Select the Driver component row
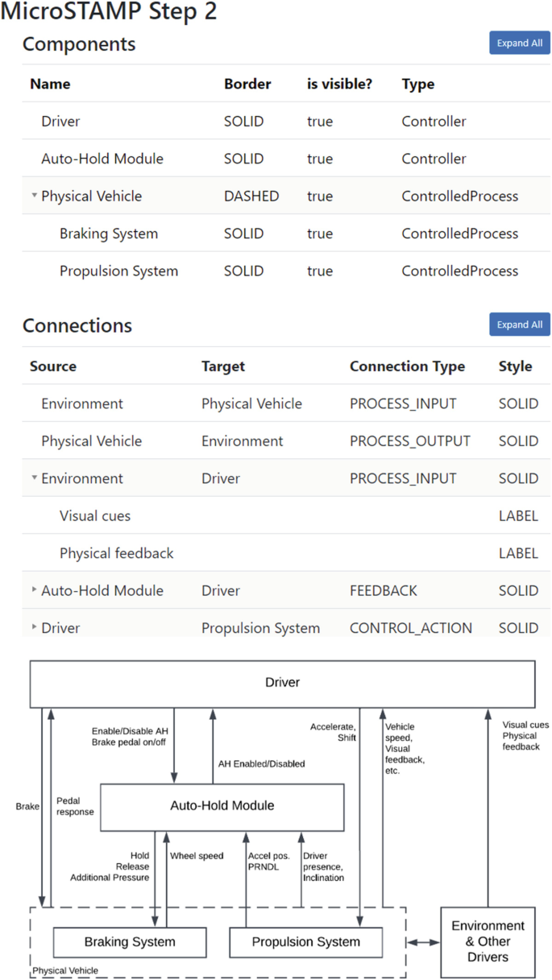The height and width of the screenshot is (980, 552). (60, 121)
